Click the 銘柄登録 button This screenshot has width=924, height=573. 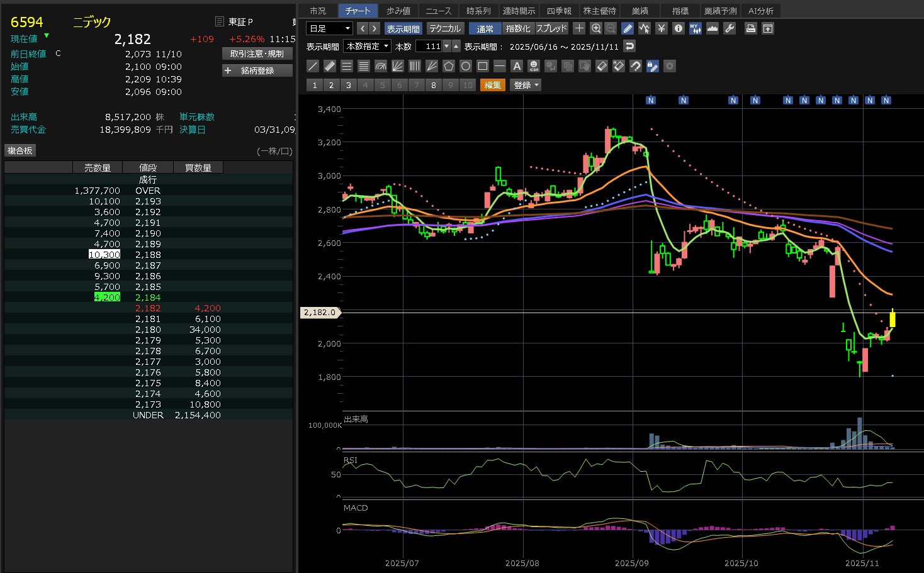point(257,70)
